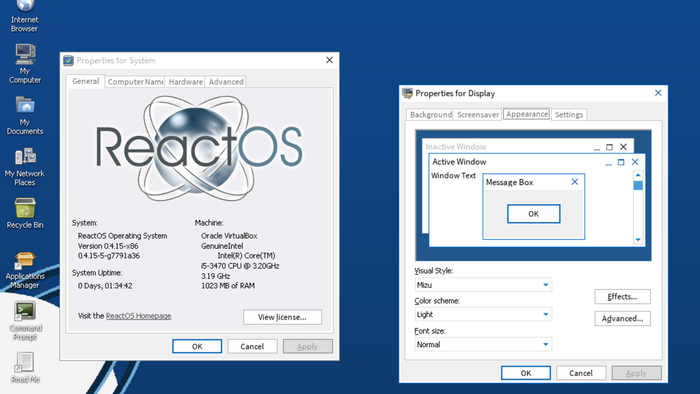Expand the Font size dropdown
700x394 pixels.
coord(546,344)
